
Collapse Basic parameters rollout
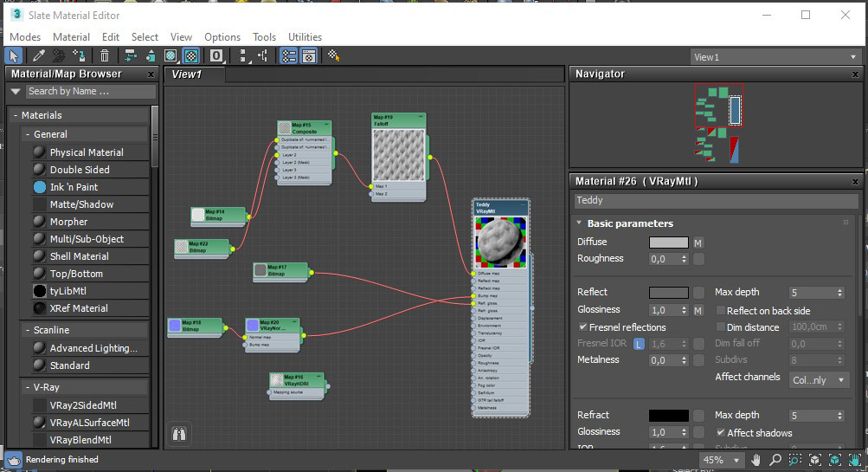tap(579, 223)
